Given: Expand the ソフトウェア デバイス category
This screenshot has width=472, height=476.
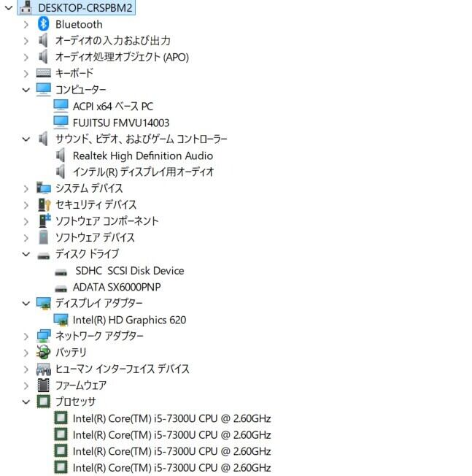Looking at the screenshot, I should [x=26, y=238].
